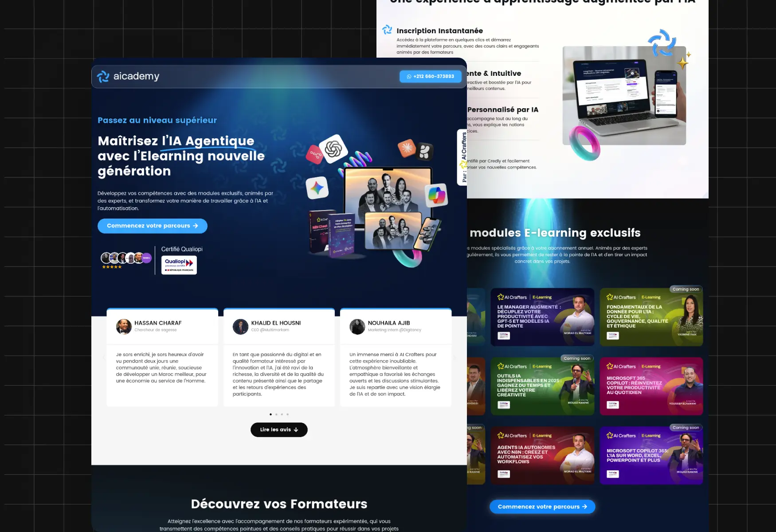
Task: Select the second carousel pagination dot
Action: point(276,414)
